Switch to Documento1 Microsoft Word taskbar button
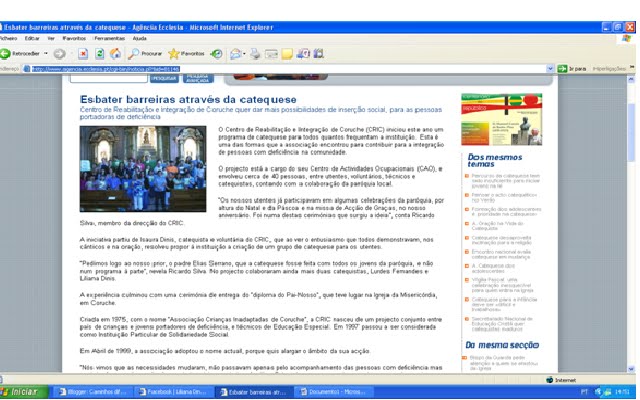Image resolution: width=640 pixels, height=400 pixels. 335,392
